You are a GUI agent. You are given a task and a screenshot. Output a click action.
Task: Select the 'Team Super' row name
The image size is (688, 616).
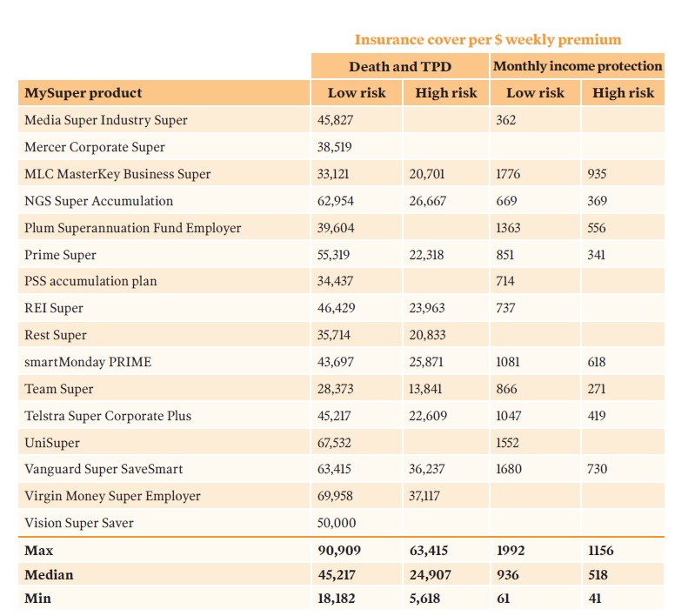click(59, 389)
